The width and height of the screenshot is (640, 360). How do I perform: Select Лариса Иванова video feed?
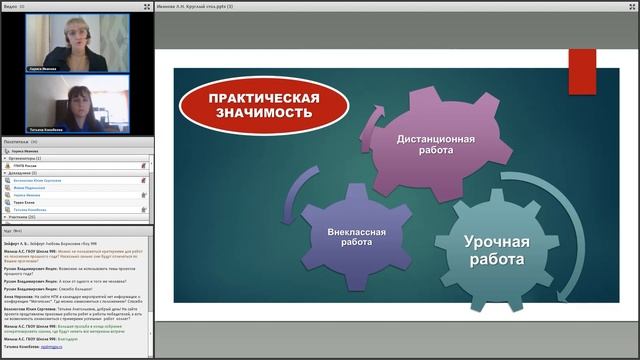tap(78, 43)
